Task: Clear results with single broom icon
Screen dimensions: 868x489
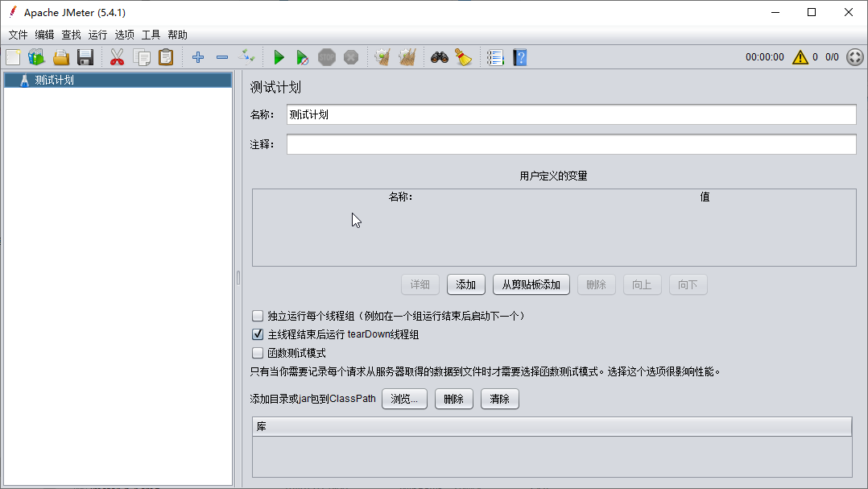Action: click(x=382, y=57)
